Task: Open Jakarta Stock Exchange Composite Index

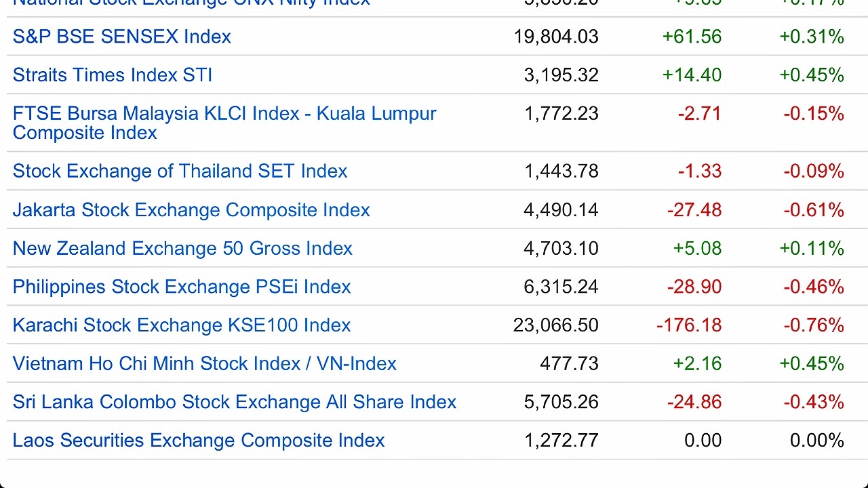Action: coord(191,210)
